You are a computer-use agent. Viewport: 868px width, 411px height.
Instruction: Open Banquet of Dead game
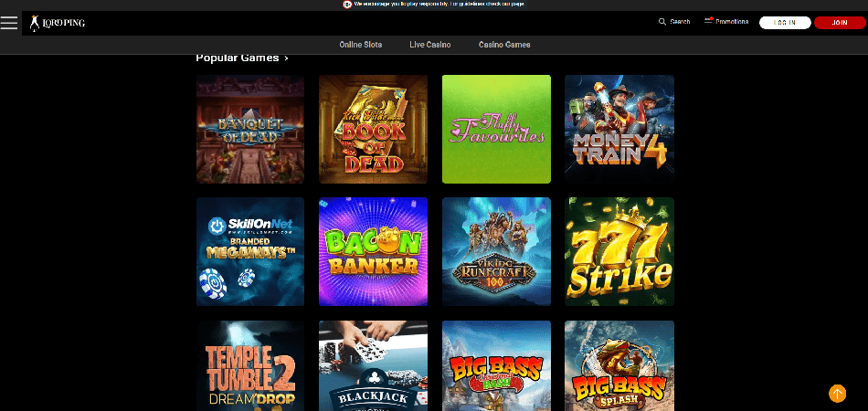tap(250, 129)
